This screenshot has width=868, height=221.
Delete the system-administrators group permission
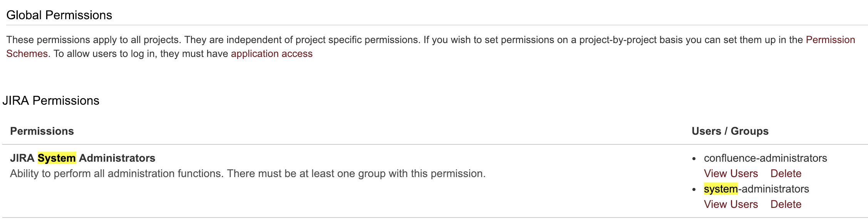(x=786, y=204)
